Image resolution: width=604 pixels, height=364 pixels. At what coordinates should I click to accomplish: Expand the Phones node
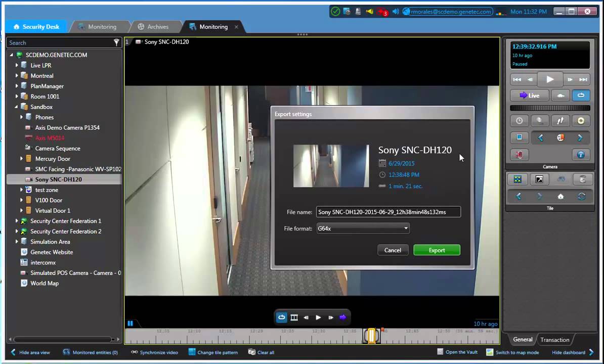click(21, 117)
